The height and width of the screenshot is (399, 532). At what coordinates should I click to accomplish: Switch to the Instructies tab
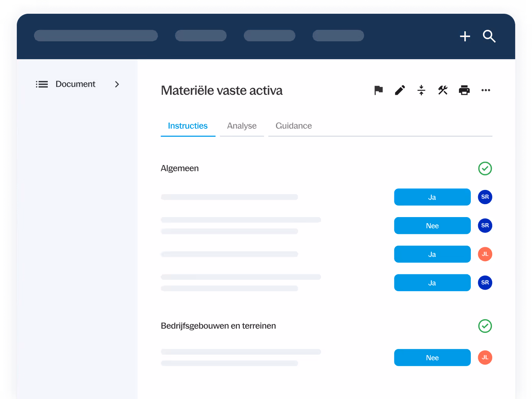pos(188,126)
